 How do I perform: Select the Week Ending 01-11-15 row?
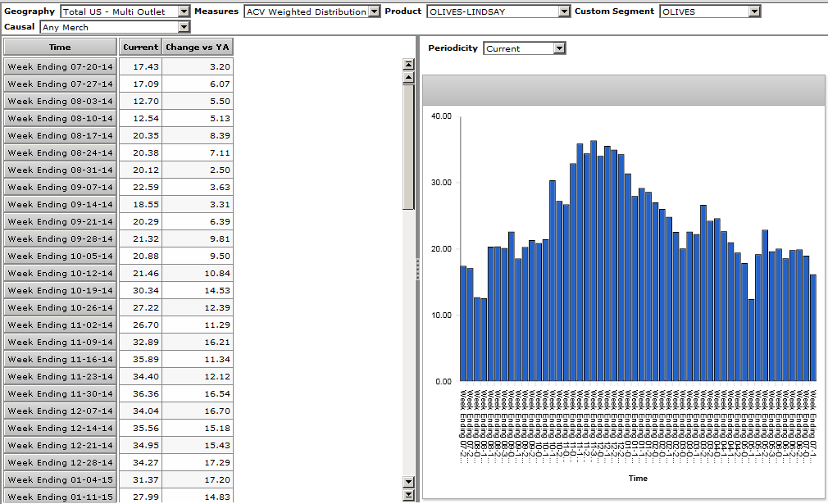click(x=60, y=497)
